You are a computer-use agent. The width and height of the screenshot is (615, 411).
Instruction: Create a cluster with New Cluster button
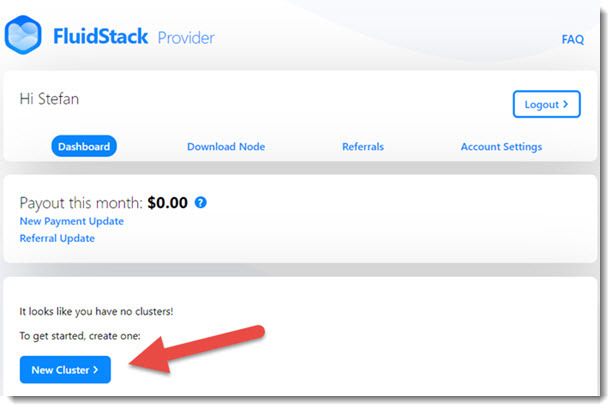tap(65, 369)
